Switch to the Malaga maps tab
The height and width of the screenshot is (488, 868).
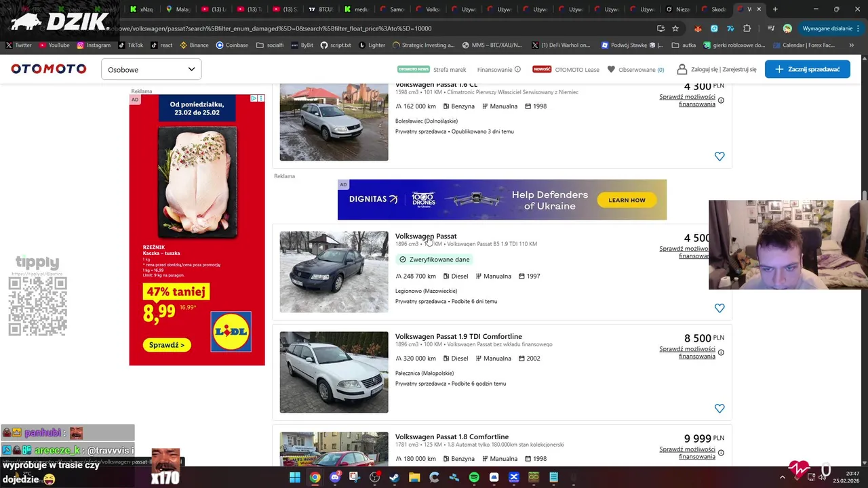(x=179, y=9)
